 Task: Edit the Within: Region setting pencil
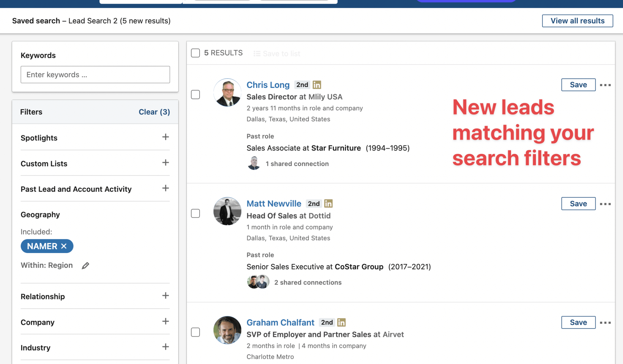tap(85, 265)
